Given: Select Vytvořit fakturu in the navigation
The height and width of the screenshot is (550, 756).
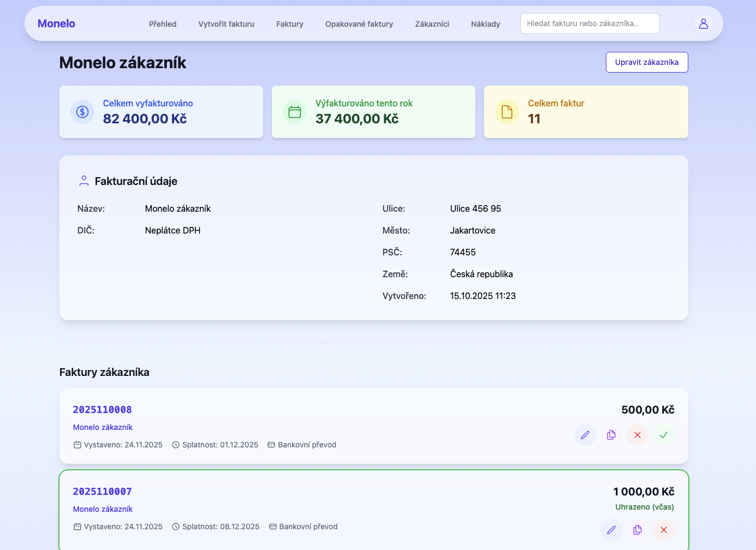Looking at the screenshot, I should coord(227,24).
